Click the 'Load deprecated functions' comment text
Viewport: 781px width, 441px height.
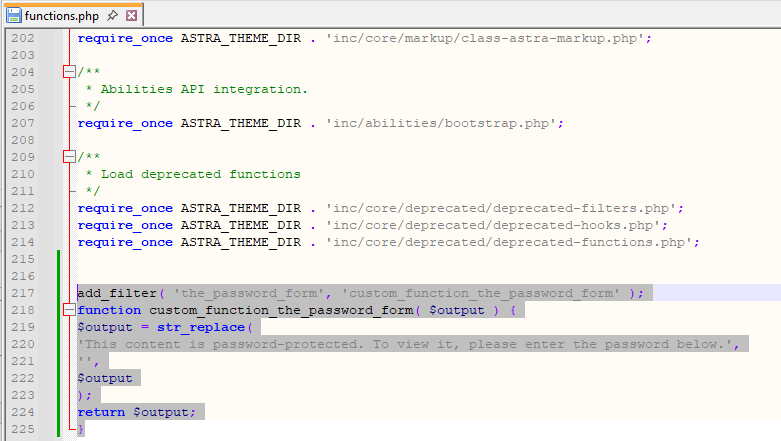click(x=200, y=174)
